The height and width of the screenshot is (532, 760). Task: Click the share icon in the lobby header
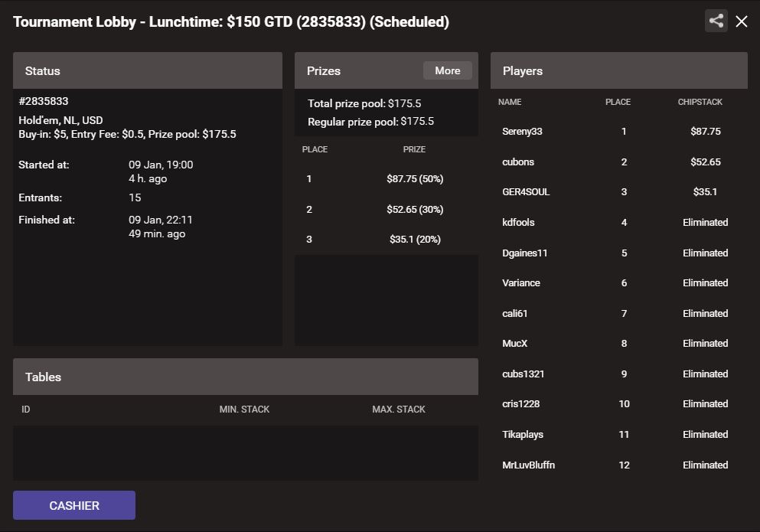[x=716, y=21]
